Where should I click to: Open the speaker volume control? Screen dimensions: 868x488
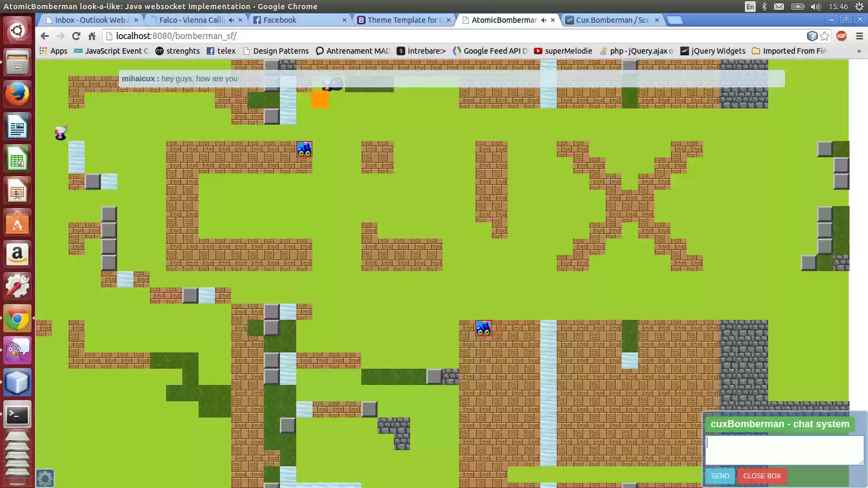click(x=815, y=7)
